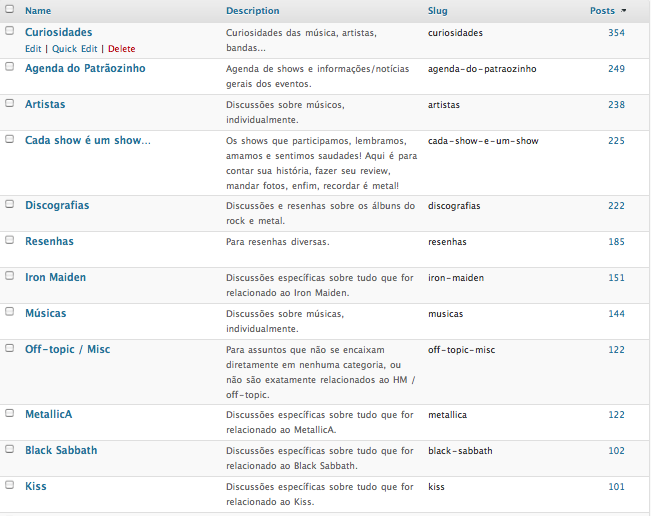Sort by the Description column header
Image resolution: width=651 pixels, height=516 pixels.
tap(252, 11)
